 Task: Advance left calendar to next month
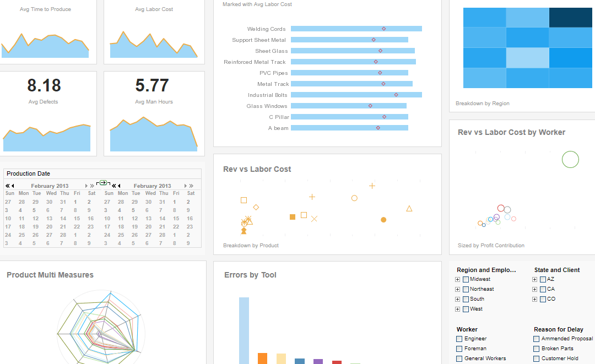[86, 186]
